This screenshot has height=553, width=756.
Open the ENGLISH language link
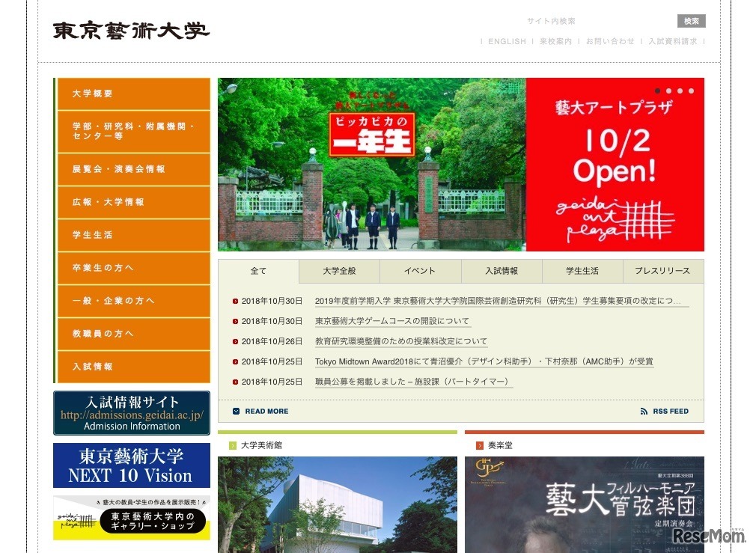click(x=507, y=42)
